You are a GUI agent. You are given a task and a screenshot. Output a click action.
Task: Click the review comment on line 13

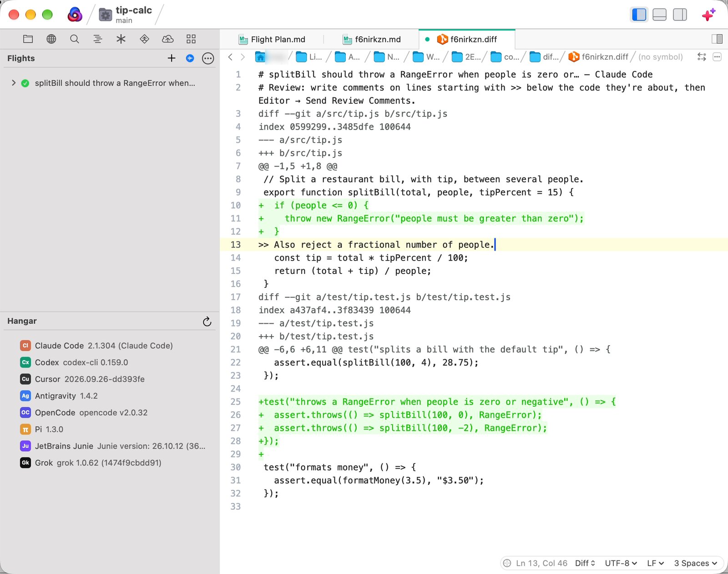point(376,245)
